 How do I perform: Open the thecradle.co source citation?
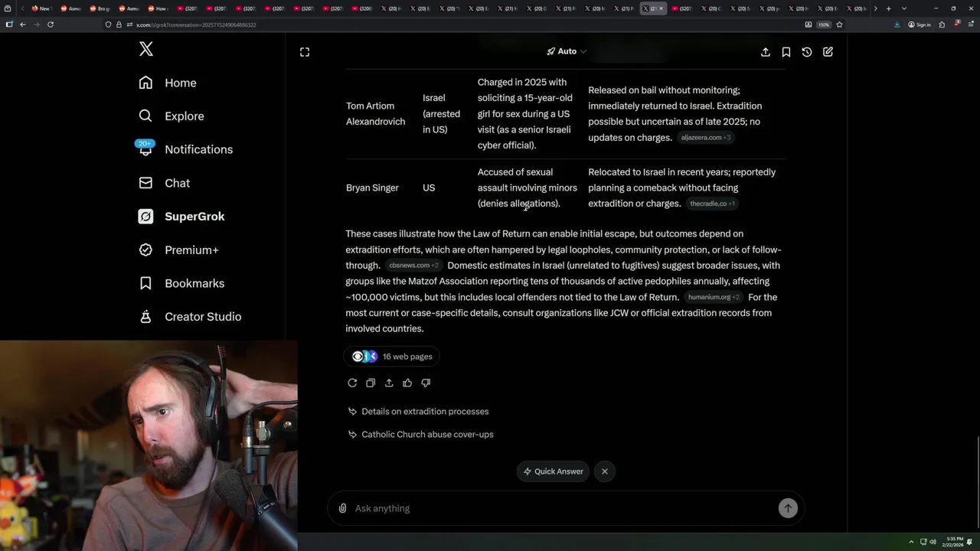pos(712,204)
